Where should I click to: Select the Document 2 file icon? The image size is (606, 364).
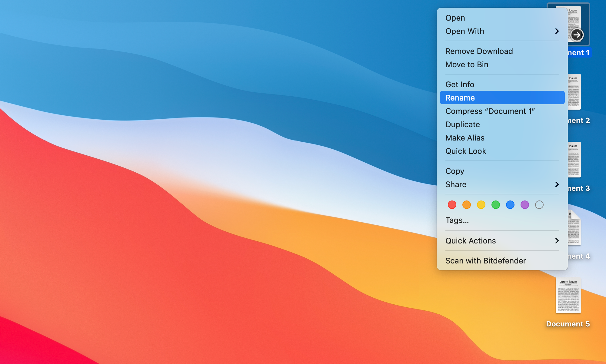(574, 92)
